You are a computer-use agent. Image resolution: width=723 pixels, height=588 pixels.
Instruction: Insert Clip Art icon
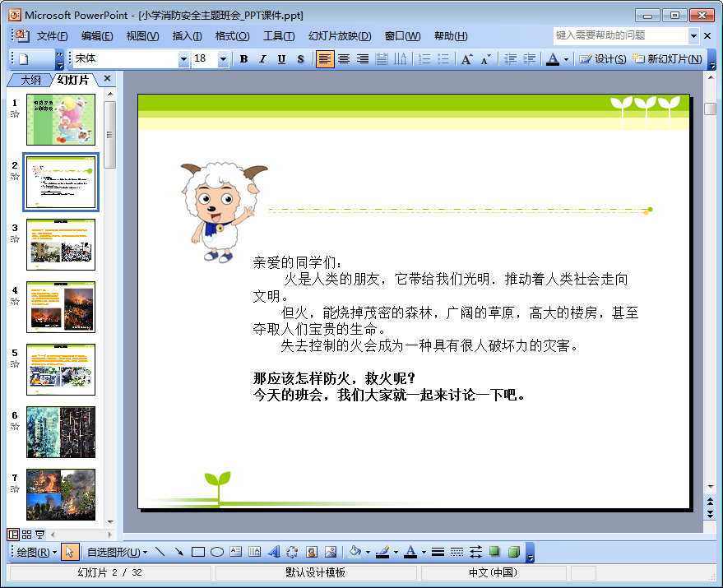[312, 552]
